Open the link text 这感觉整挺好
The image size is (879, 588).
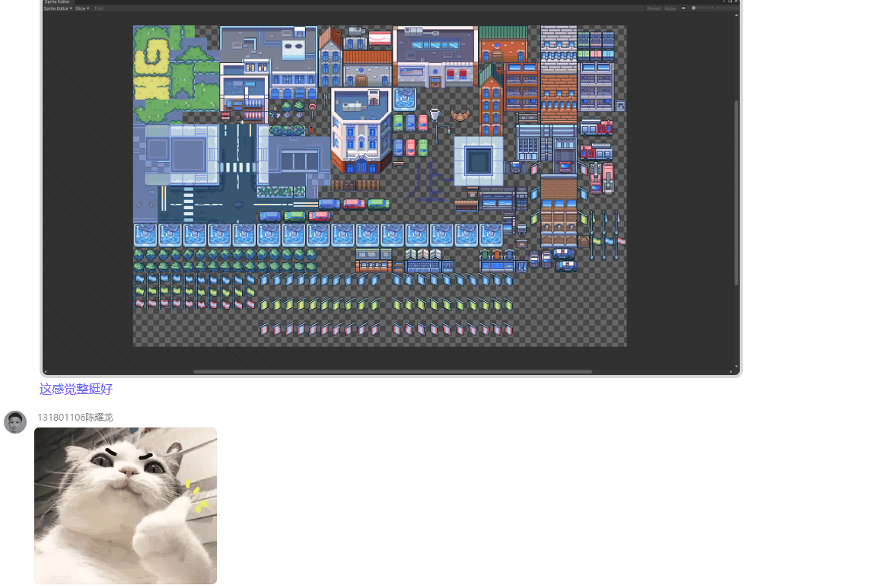point(75,389)
